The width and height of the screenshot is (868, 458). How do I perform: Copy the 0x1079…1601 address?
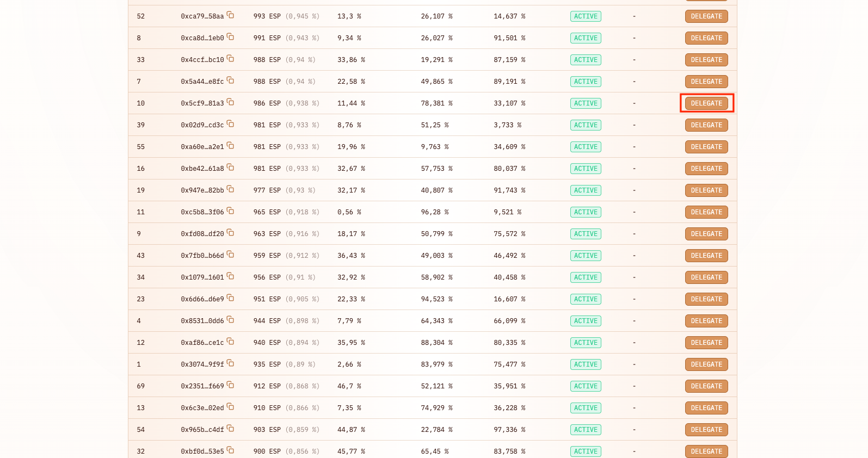click(230, 276)
